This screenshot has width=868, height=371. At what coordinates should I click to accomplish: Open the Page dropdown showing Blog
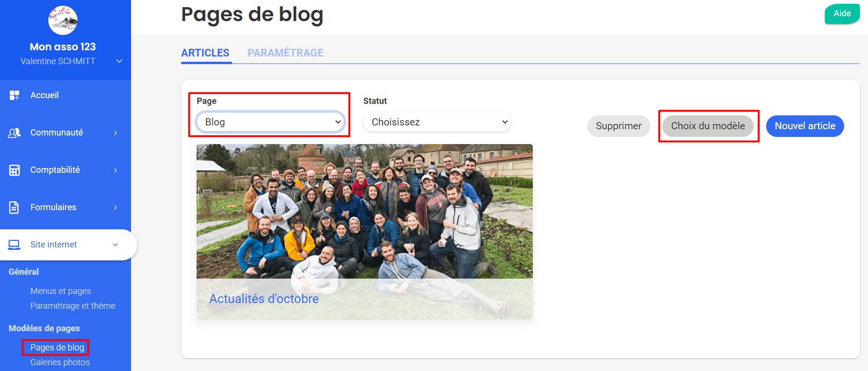tap(270, 122)
